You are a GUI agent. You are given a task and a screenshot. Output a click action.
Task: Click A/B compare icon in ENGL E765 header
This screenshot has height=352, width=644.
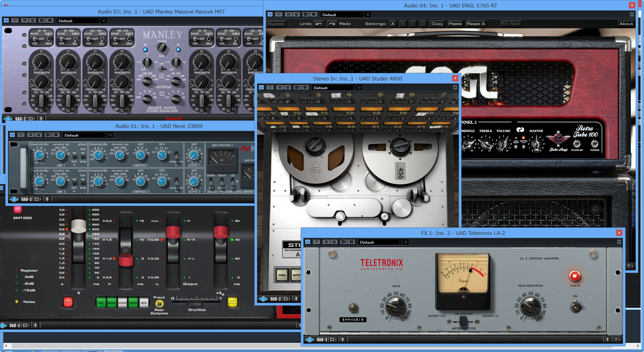click(306, 14)
